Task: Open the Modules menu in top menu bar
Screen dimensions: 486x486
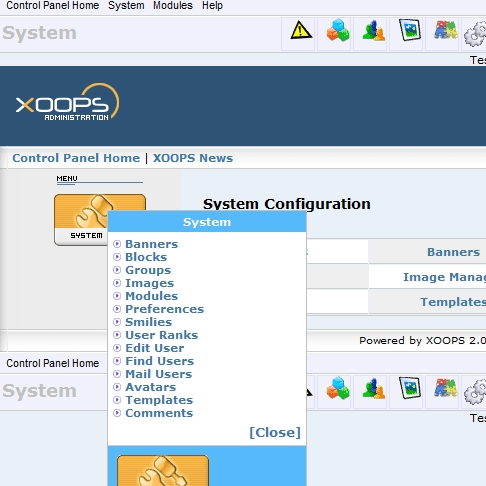Action: coord(173,6)
